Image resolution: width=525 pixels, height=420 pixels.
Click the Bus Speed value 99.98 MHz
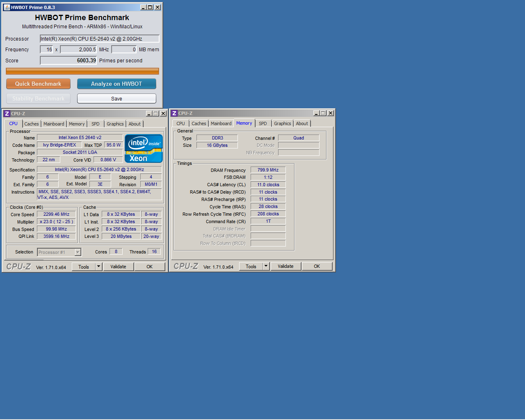[x=57, y=229]
